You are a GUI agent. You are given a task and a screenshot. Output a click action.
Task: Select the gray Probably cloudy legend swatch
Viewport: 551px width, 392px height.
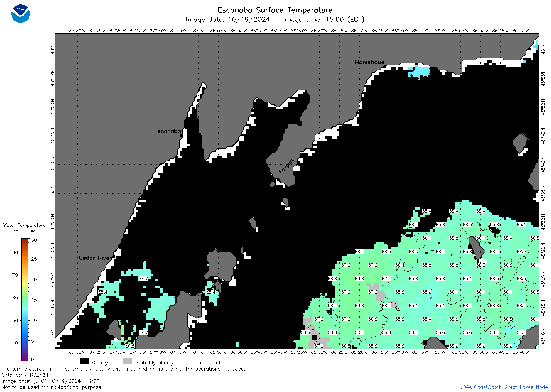tap(127, 361)
